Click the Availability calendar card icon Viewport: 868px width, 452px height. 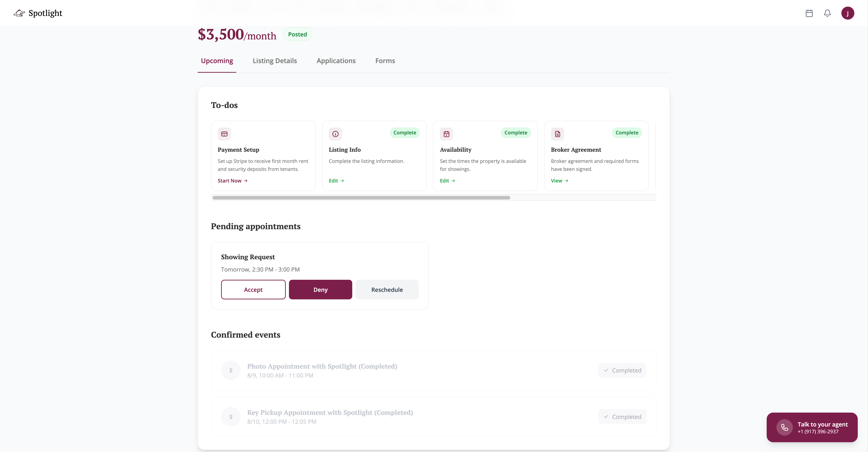pos(446,134)
